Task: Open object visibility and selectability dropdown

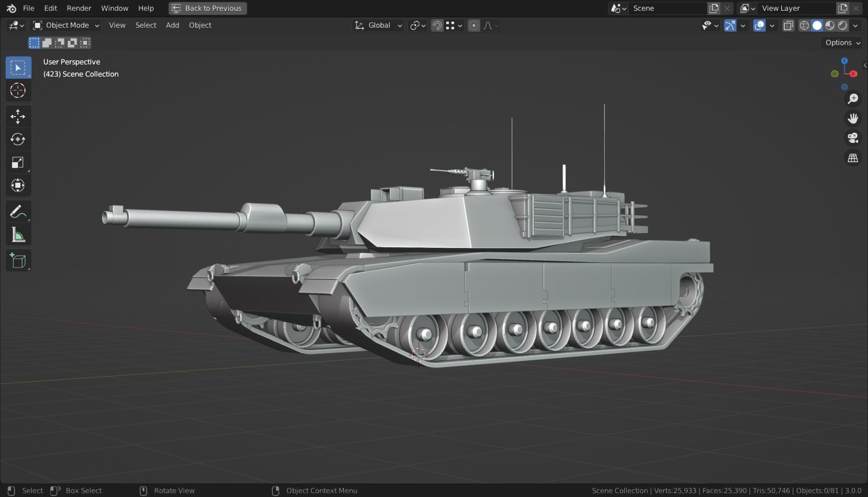Action: click(x=710, y=25)
